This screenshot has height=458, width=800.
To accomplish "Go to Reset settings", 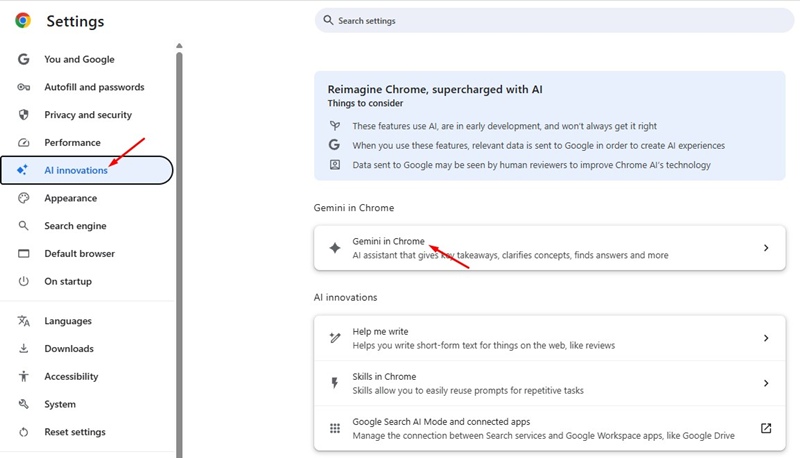I will (87, 432).
